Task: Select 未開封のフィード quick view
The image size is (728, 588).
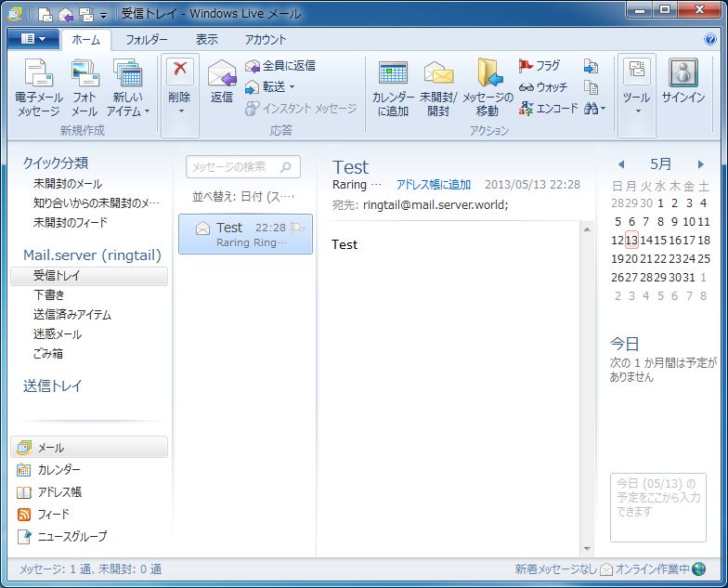Action: (x=71, y=223)
